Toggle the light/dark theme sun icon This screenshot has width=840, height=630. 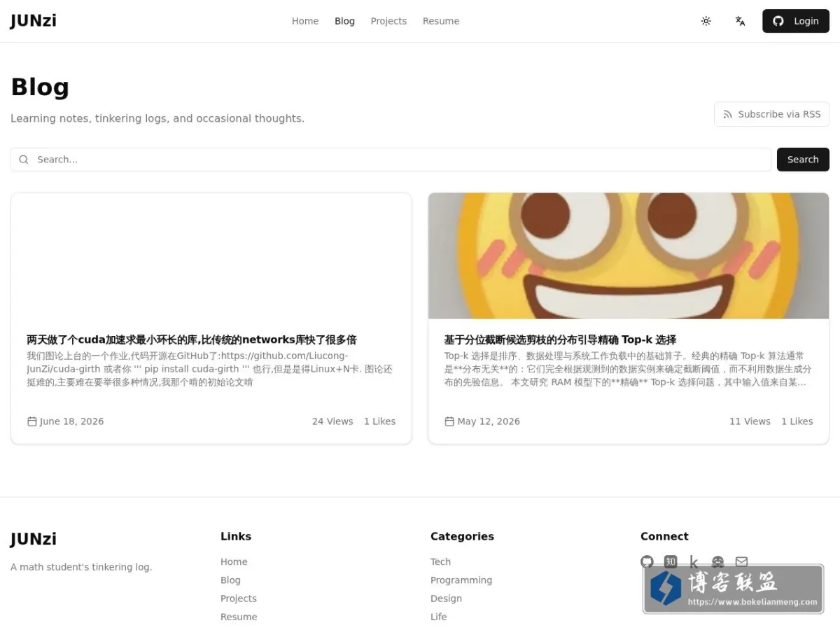click(706, 21)
